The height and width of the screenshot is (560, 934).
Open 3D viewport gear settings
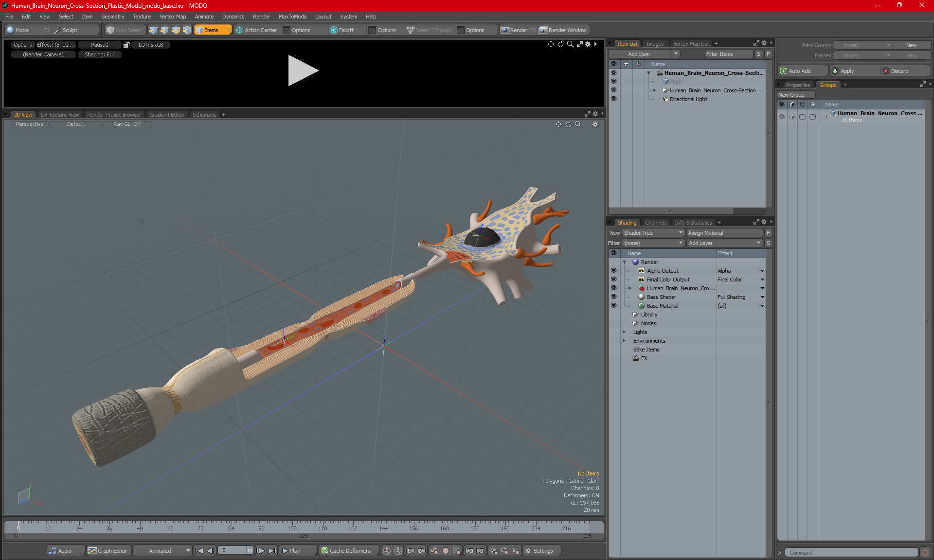click(595, 124)
